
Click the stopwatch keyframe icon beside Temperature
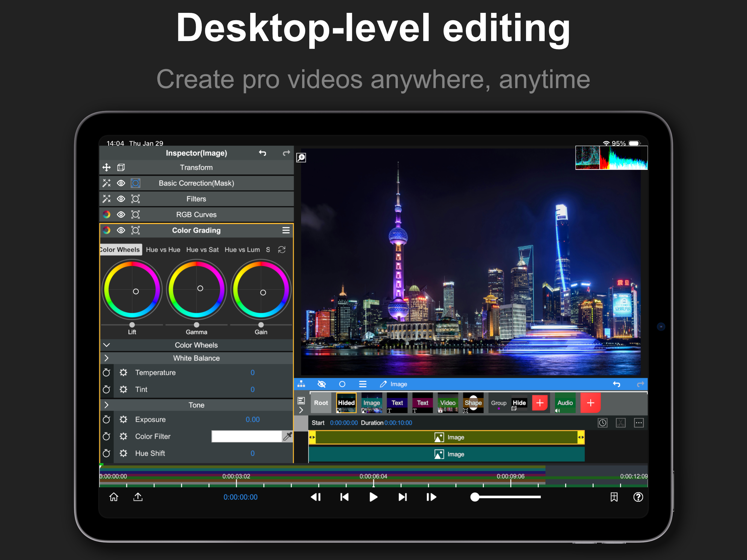coord(106,372)
